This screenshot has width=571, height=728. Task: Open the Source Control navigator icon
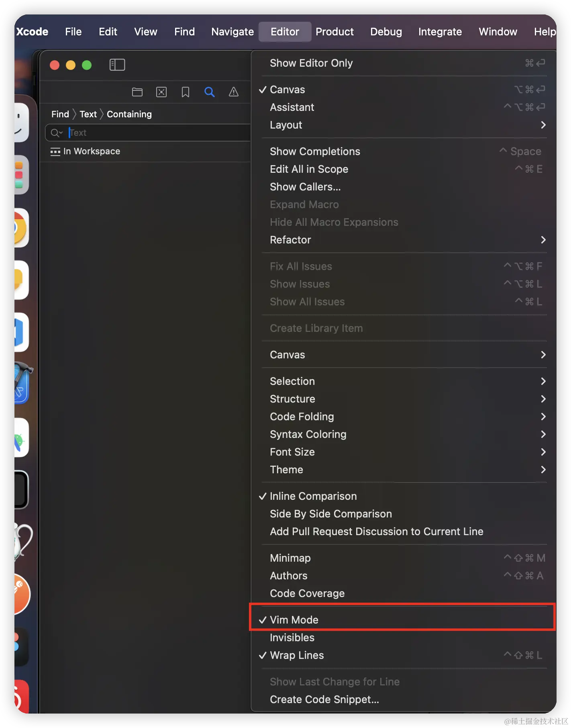[161, 92]
